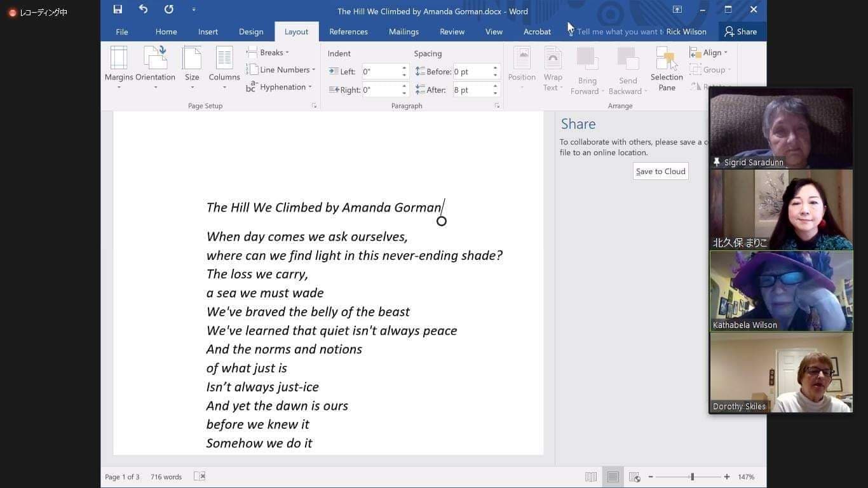Select the References tab
Viewport: 868px width, 488px height.
[x=348, y=32]
